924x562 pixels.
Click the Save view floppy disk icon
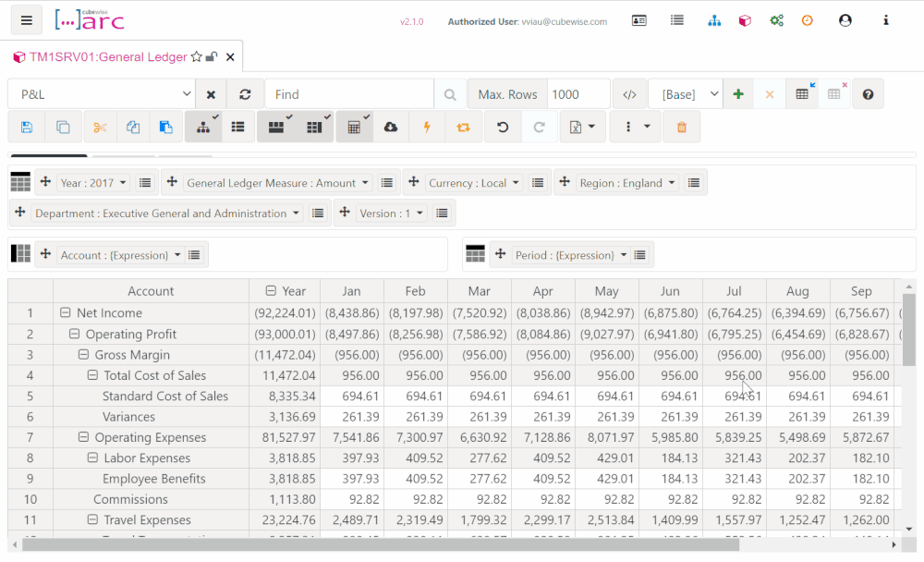[27, 127]
